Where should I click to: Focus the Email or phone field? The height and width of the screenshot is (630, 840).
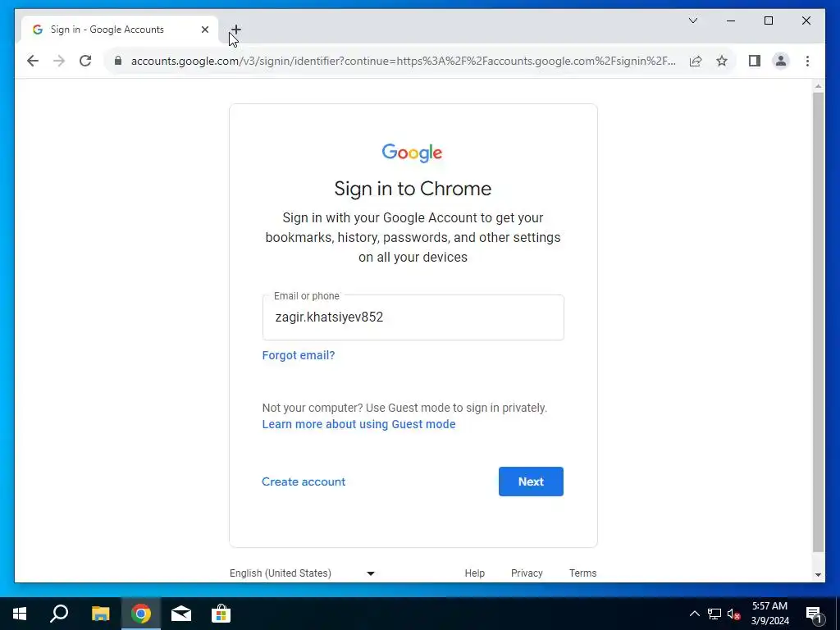point(413,317)
